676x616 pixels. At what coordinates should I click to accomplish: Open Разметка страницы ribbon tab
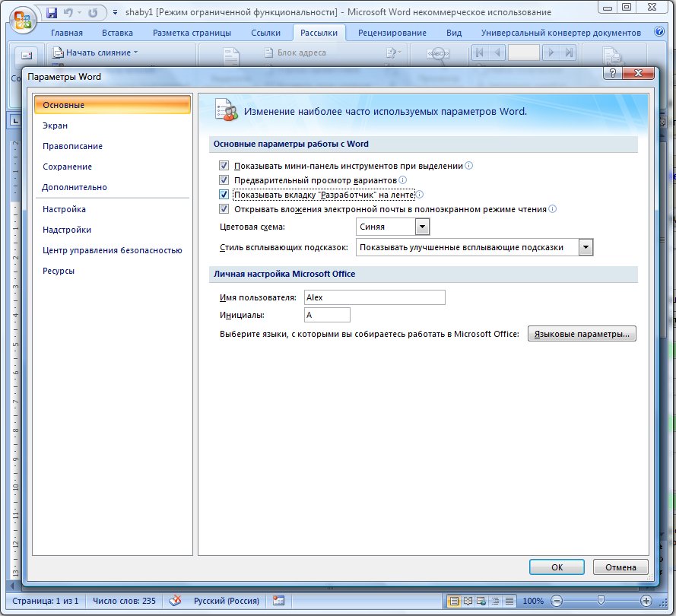point(192,33)
